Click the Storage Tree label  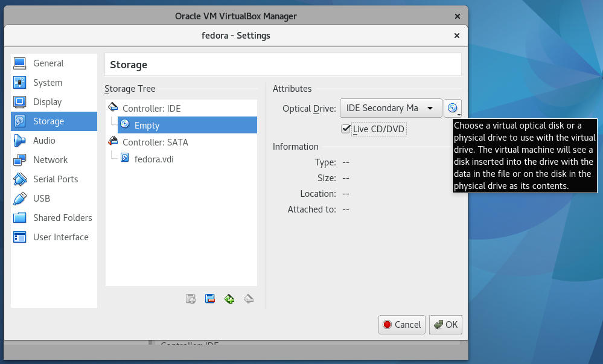click(x=130, y=89)
